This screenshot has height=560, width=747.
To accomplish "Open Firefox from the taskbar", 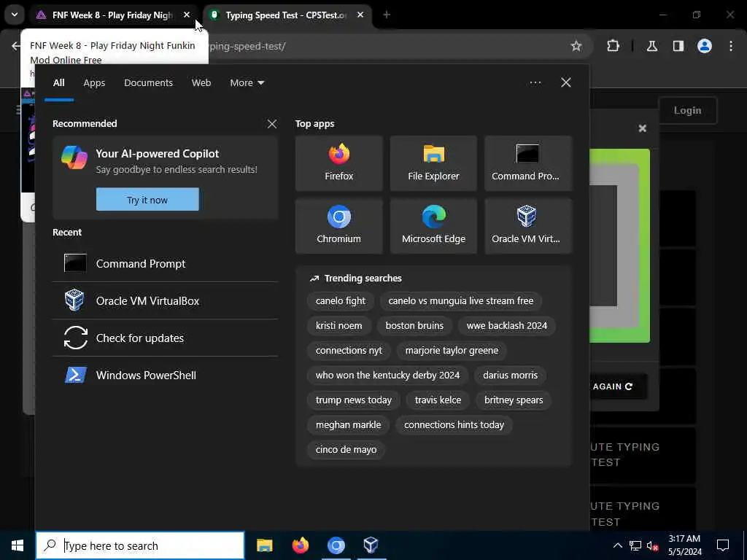I will (300, 545).
